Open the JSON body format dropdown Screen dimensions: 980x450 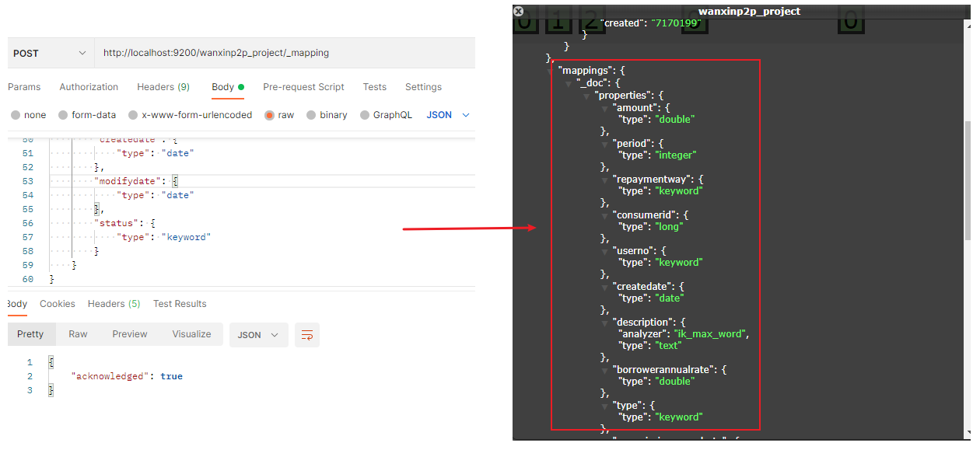point(449,115)
